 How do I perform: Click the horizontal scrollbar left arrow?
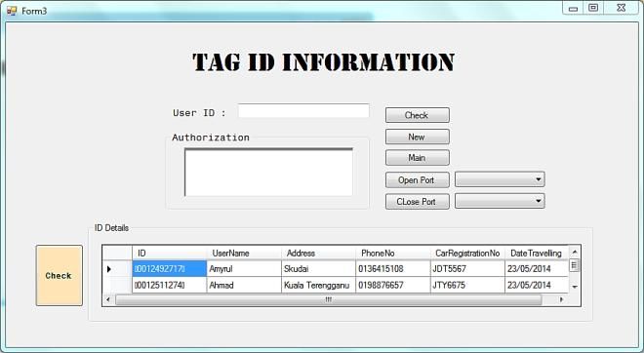tap(108, 299)
